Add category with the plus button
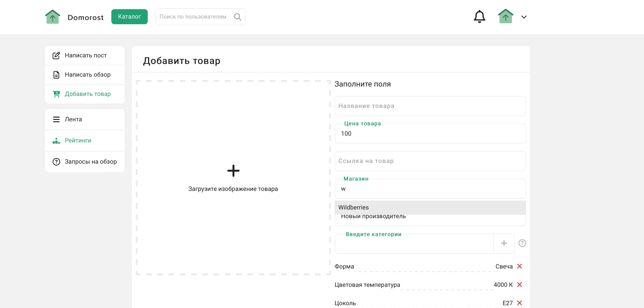Image resolution: width=644 pixels, height=308 pixels. pos(504,243)
